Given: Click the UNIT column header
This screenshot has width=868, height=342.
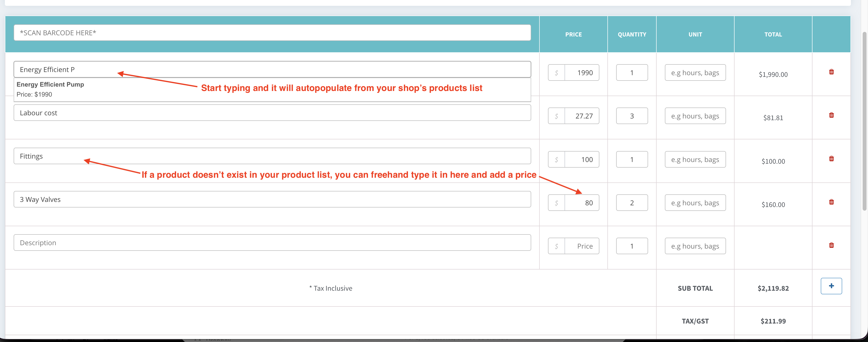Looking at the screenshot, I should coord(695,34).
